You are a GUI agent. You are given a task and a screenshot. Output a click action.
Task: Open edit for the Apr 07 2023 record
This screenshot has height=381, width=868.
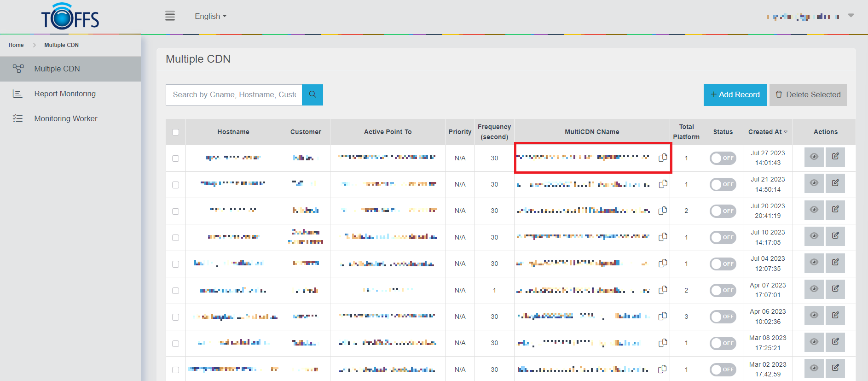coord(835,289)
